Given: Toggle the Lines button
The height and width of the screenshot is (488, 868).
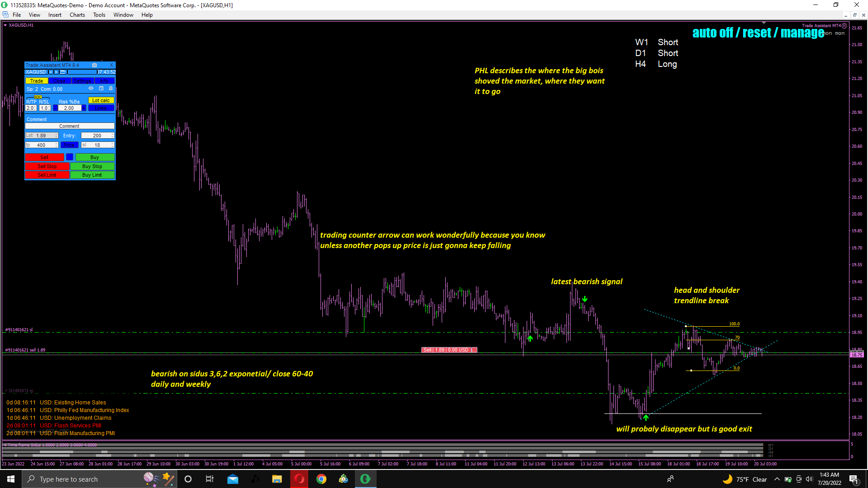Looking at the screenshot, I should click(101, 108).
